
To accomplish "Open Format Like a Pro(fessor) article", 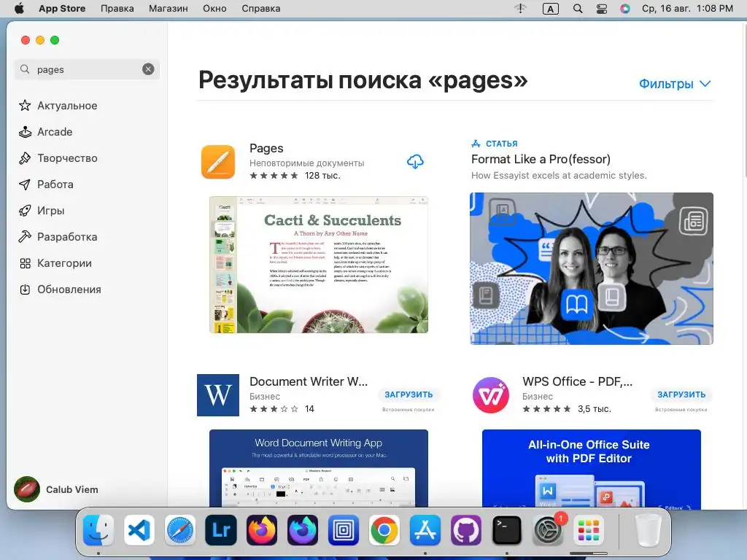I will click(x=541, y=159).
